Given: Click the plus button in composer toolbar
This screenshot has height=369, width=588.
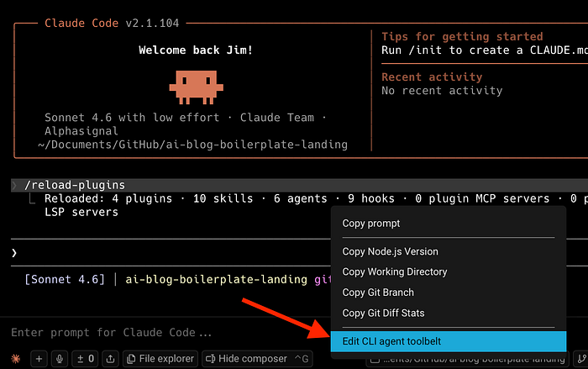Looking at the screenshot, I should point(39,359).
